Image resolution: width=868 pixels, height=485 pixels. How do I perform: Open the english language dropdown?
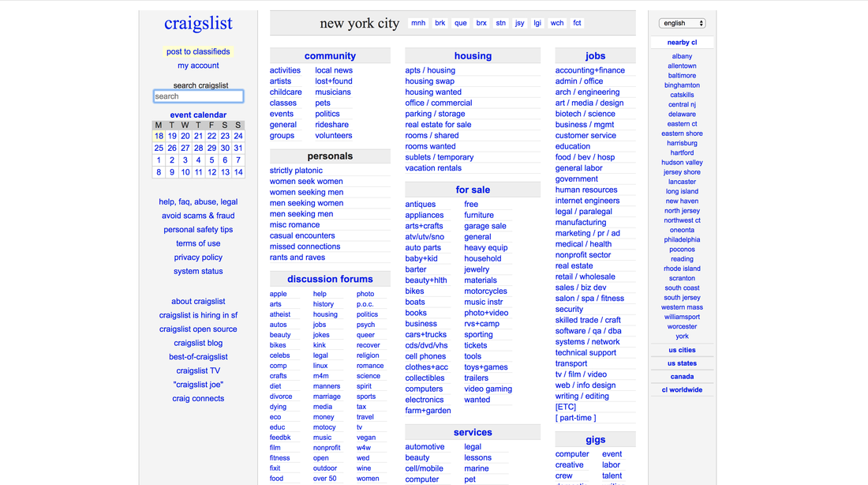coord(682,23)
